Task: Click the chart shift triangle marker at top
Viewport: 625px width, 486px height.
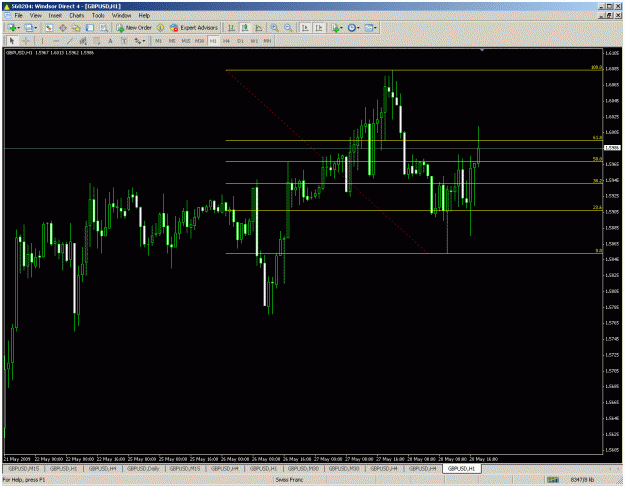Action: coord(482,50)
